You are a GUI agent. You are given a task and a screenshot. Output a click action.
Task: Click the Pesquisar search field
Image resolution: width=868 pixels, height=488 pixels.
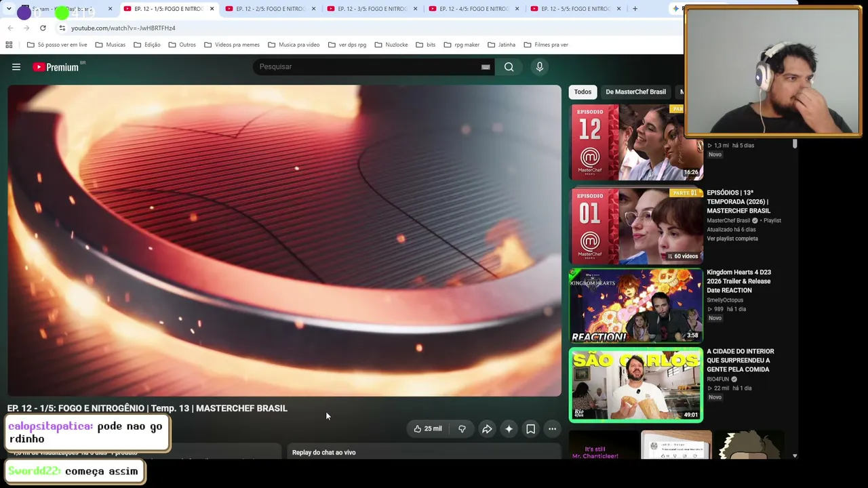tap(367, 66)
